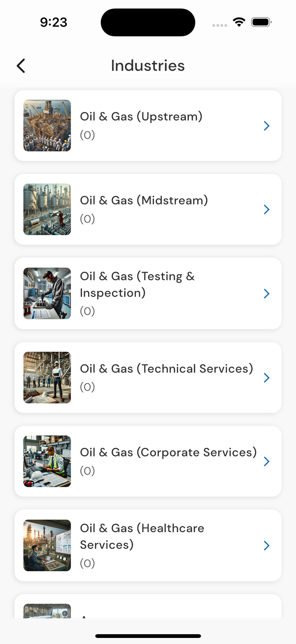The image size is (296, 644).
Task: Tap the battery status icon
Action: pyautogui.click(x=261, y=22)
